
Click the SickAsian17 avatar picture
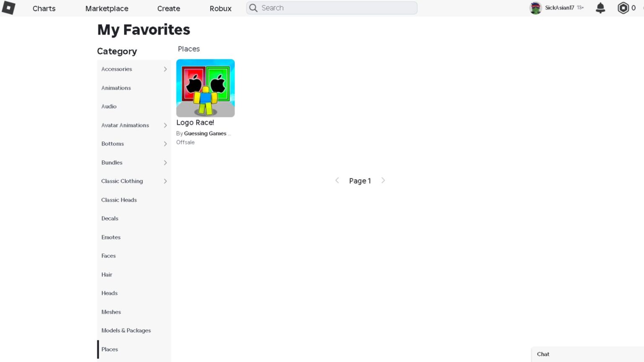[x=535, y=8]
